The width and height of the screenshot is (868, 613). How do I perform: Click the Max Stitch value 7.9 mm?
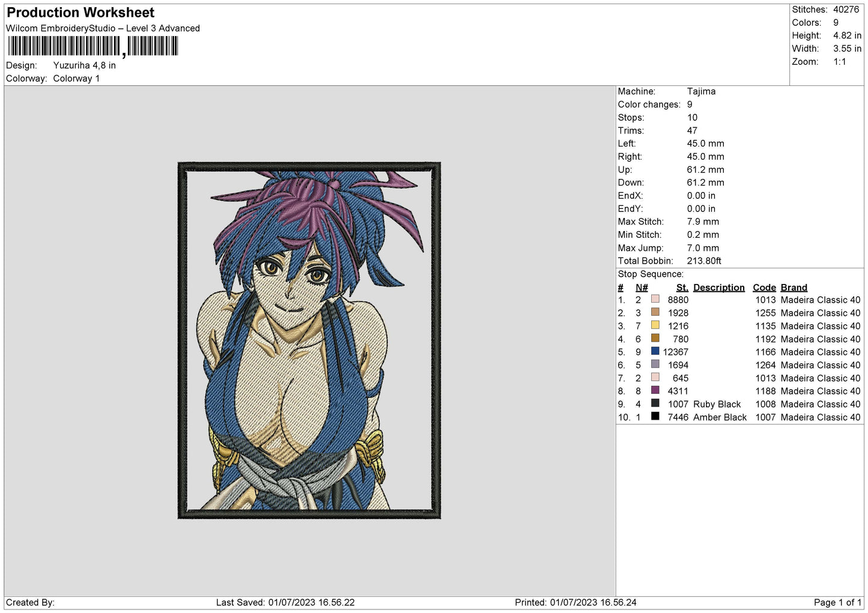click(703, 222)
